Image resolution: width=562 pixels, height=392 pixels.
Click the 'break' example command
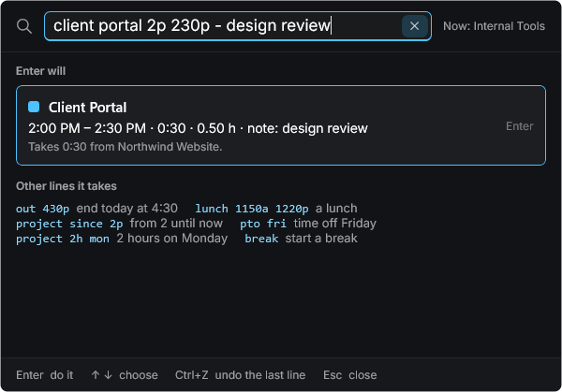point(261,239)
